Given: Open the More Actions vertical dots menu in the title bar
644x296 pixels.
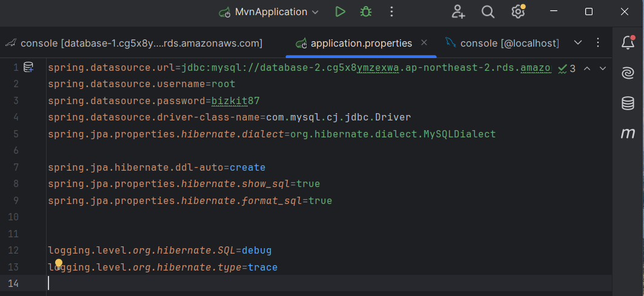Looking at the screenshot, I should tap(391, 12).
